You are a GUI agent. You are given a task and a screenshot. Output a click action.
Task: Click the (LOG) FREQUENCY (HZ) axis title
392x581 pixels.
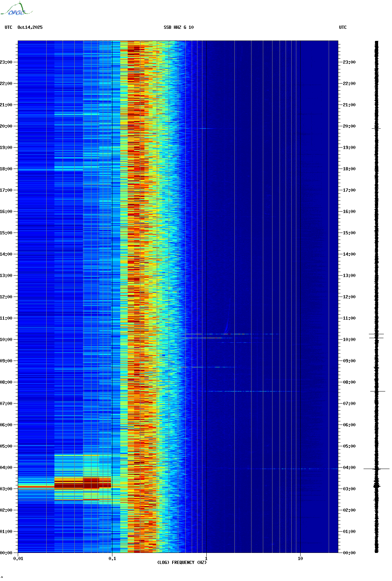tap(182, 563)
